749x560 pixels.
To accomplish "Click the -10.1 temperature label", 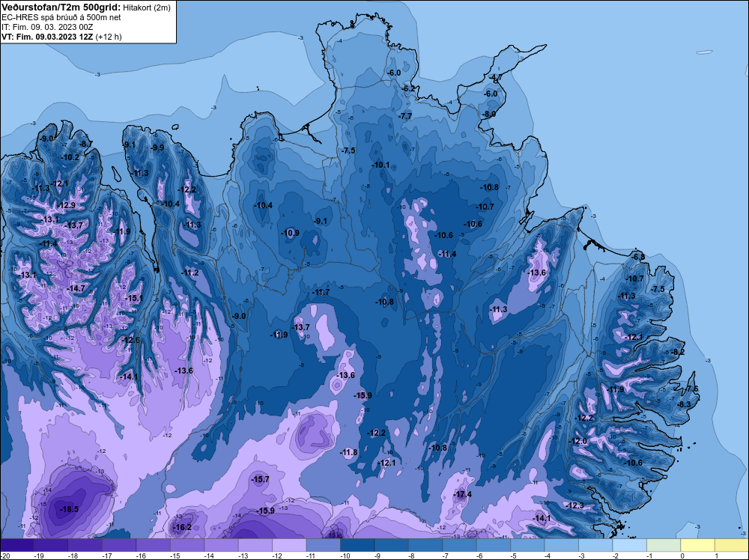I will coord(380,165).
